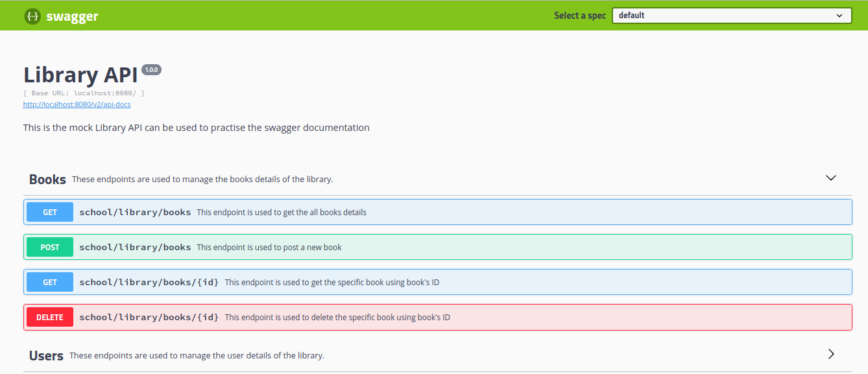Collapse the Books section chevron
Image resolution: width=868 pixels, height=374 pixels.
tap(831, 178)
